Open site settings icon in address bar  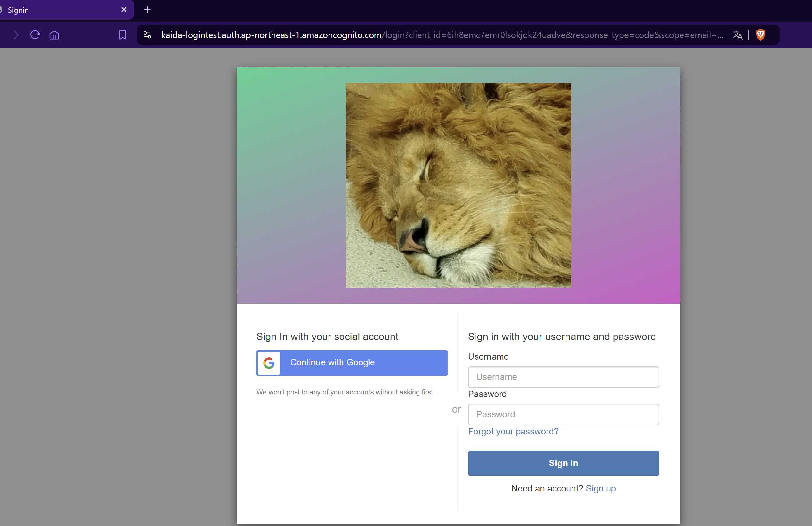(x=147, y=35)
